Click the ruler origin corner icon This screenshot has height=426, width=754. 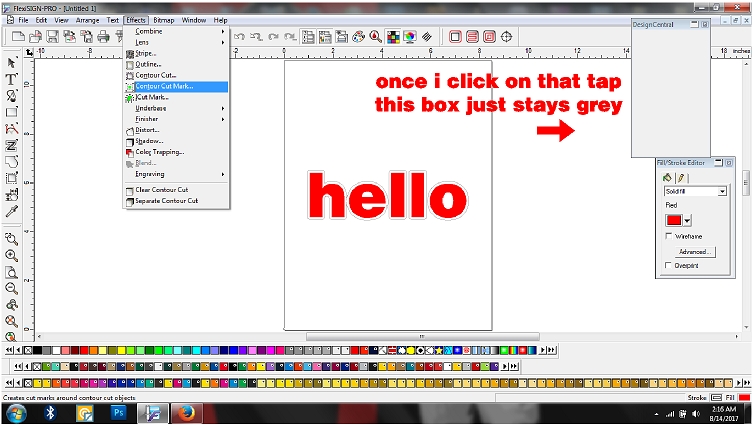29,52
